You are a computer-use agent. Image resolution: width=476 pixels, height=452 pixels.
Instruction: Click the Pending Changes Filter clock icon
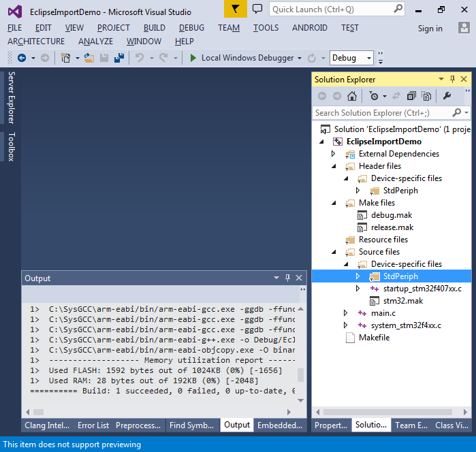(x=374, y=96)
